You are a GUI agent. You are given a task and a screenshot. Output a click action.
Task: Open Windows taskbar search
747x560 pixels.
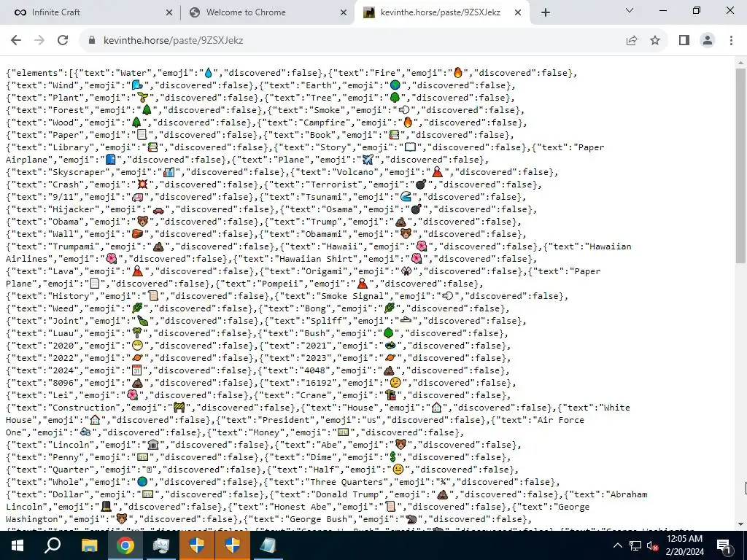pyautogui.click(x=53, y=545)
